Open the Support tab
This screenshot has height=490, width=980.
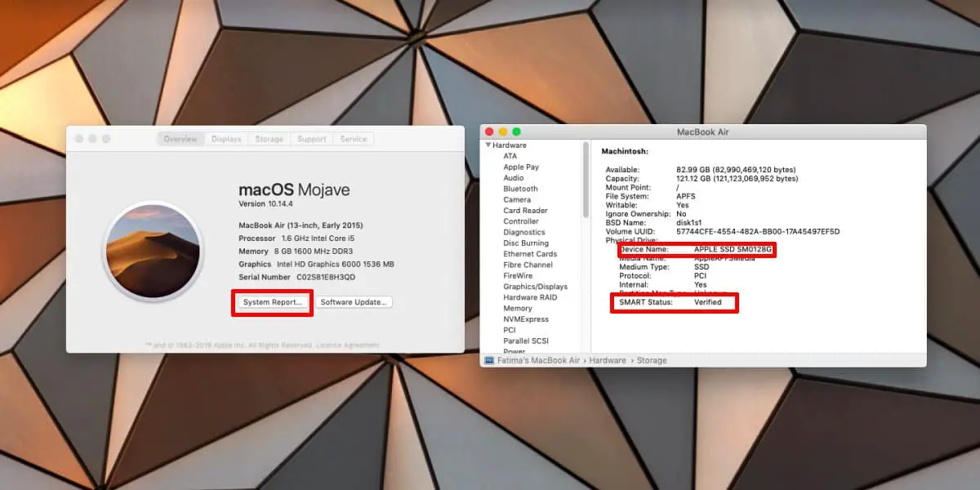312,139
